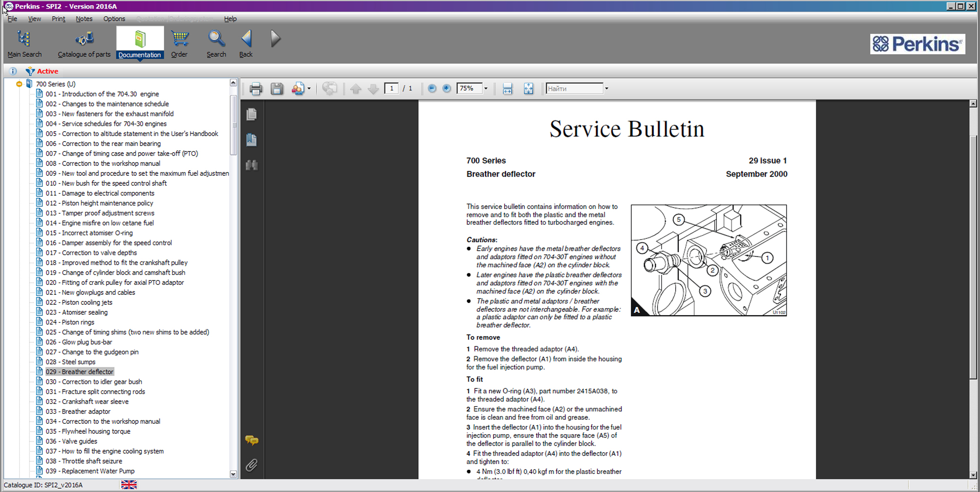
Task: Open the Options menu
Action: (114, 19)
